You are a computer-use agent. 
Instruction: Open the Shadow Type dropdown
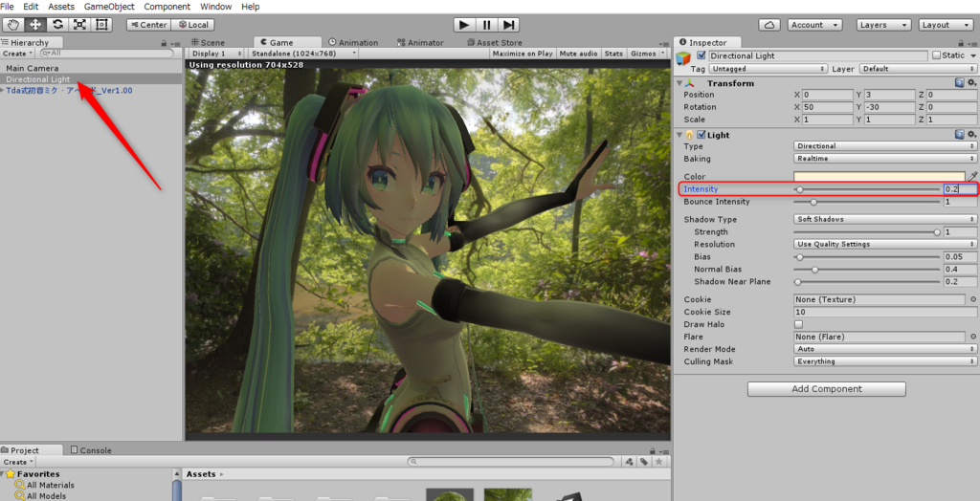(885, 219)
